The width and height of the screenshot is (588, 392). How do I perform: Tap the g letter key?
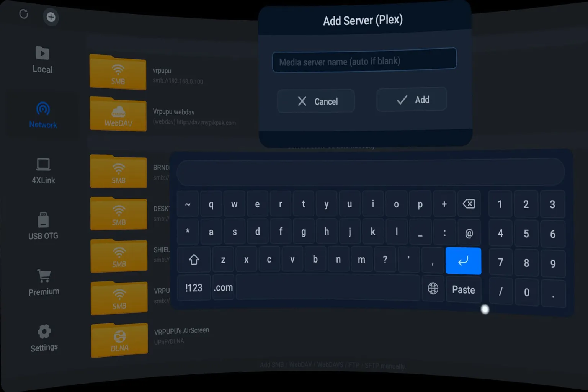304,232
